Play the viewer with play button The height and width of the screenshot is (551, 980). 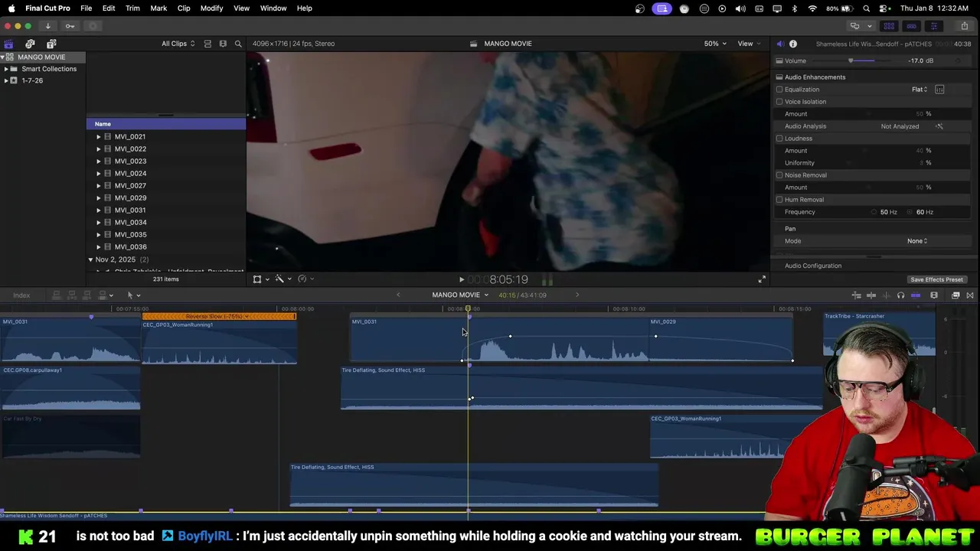(x=461, y=280)
